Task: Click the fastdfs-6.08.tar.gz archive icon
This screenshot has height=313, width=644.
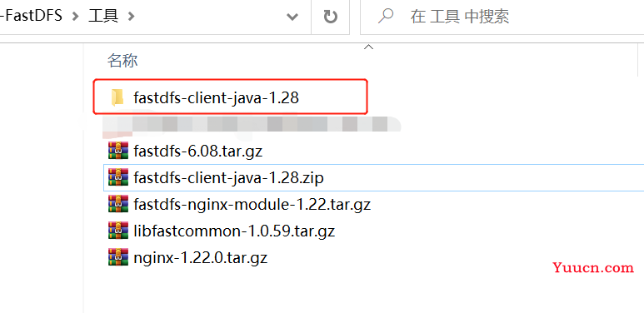Action: coord(118,151)
